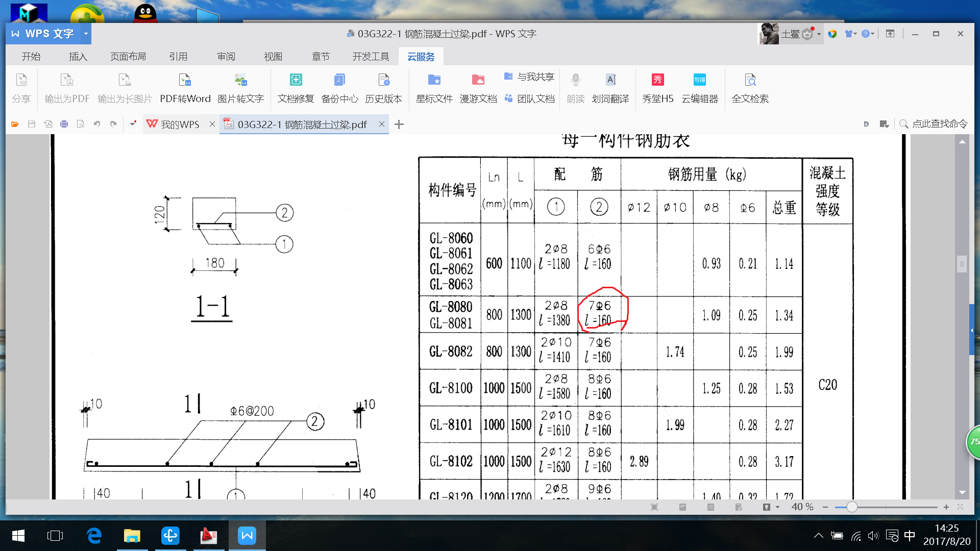Switch to the 视图 ribbon tab
The height and width of the screenshot is (551, 980).
pos(273,56)
